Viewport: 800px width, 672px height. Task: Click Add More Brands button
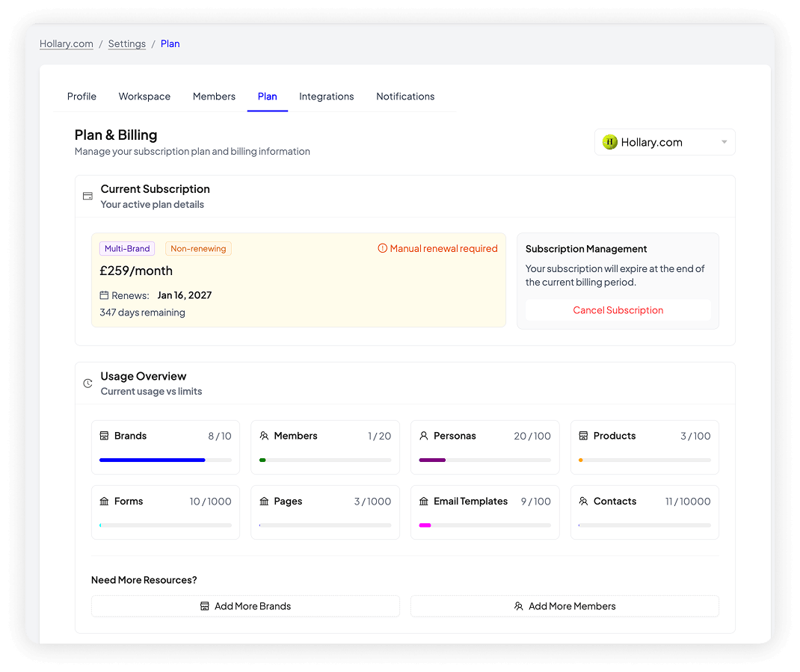(245, 606)
